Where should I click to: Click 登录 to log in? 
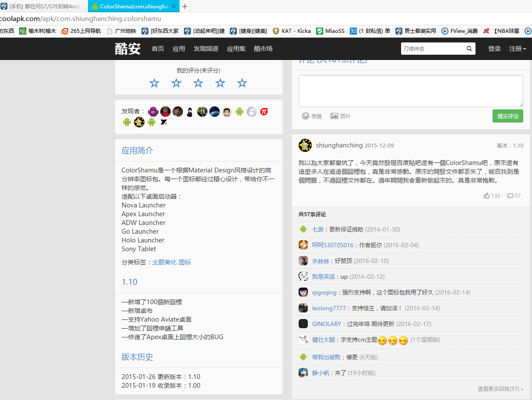click(x=494, y=49)
